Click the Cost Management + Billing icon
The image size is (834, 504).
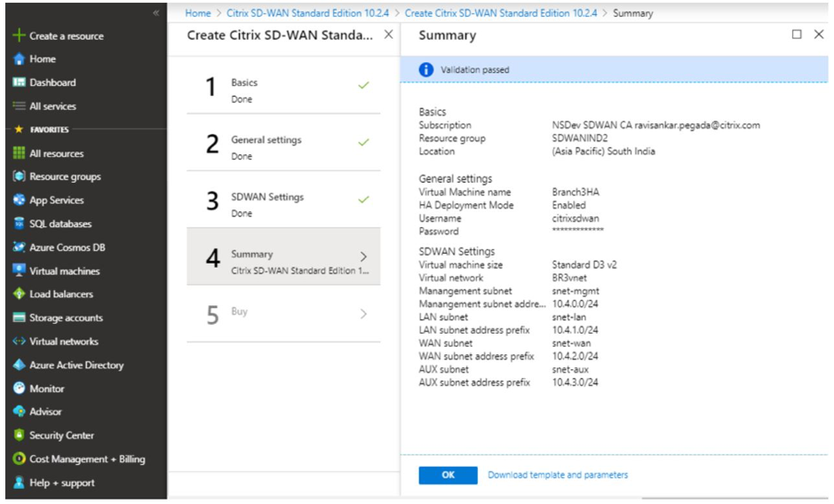click(x=20, y=458)
